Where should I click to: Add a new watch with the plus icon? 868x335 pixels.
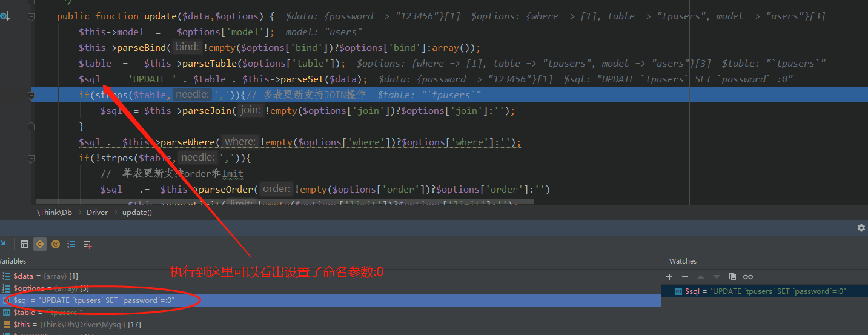coord(669,276)
